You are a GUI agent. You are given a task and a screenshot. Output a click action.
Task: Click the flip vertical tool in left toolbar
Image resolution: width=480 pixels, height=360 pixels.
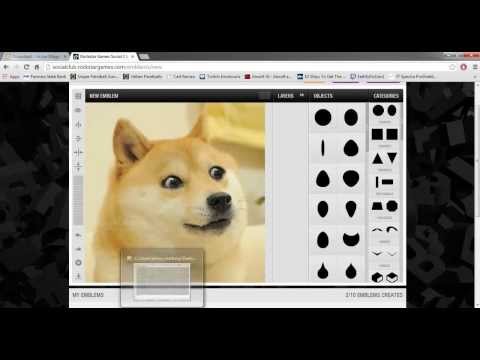tap(78, 166)
